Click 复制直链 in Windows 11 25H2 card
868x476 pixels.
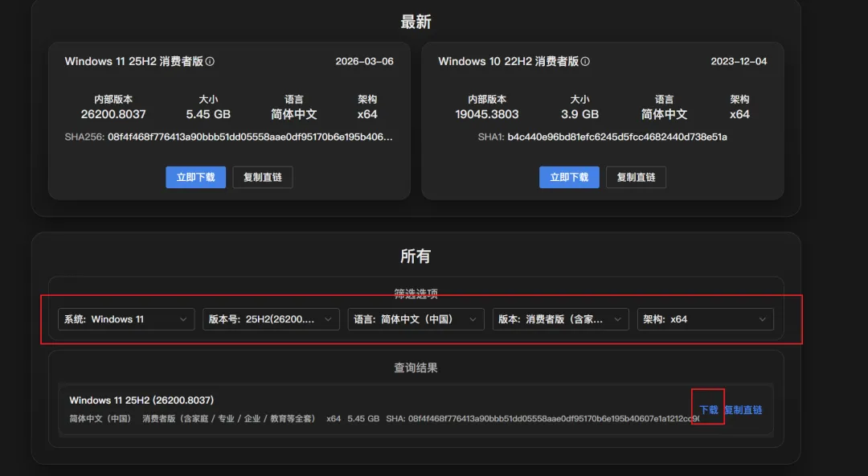click(x=262, y=178)
